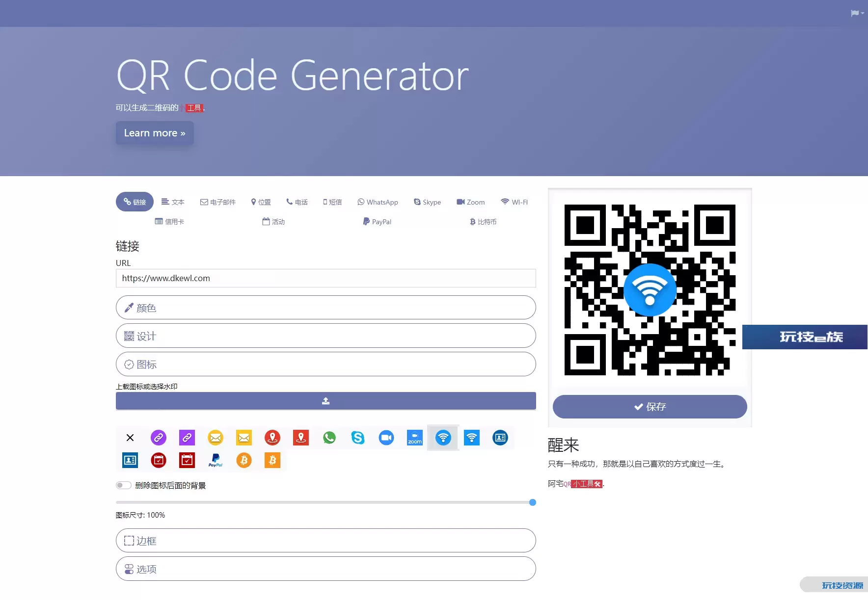Click the Learn more button
Image resolution: width=868 pixels, height=600 pixels.
(x=155, y=133)
